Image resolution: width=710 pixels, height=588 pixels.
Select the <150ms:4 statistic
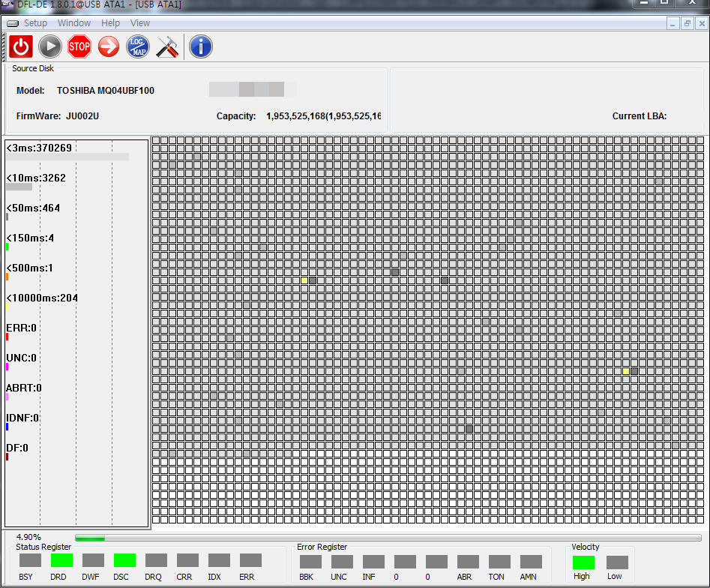30,238
